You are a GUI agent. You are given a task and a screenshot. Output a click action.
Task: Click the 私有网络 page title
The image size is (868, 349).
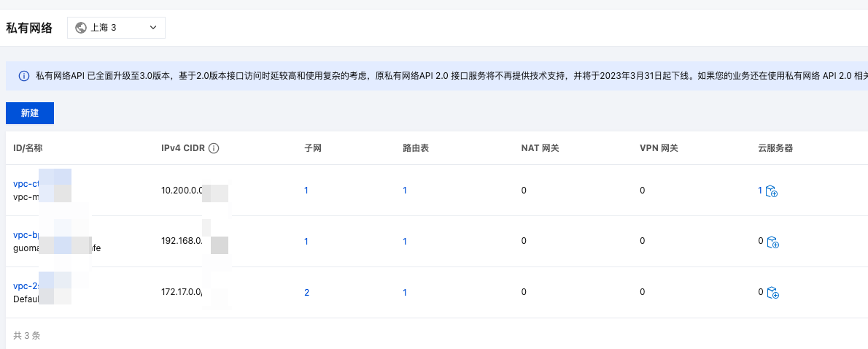tap(28, 28)
